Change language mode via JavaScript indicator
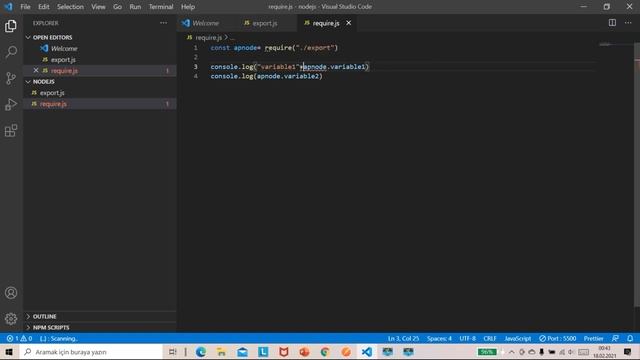This screenshot has height=360, width=640. [x=518, y=338]
